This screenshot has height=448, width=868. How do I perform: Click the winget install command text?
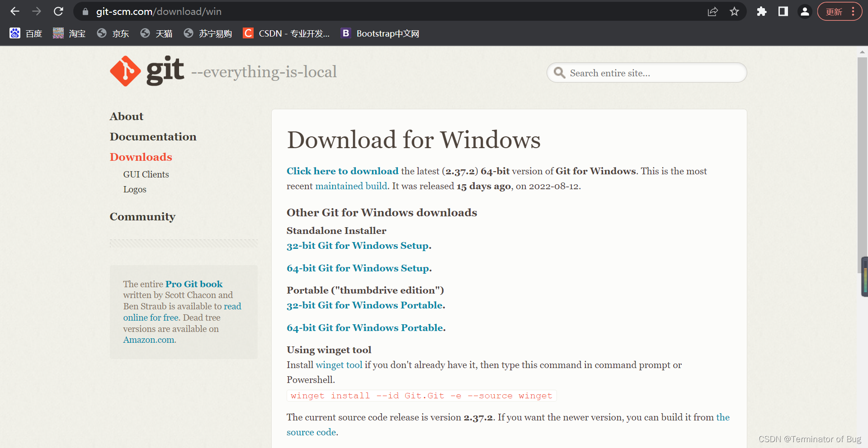click(421, 396)
